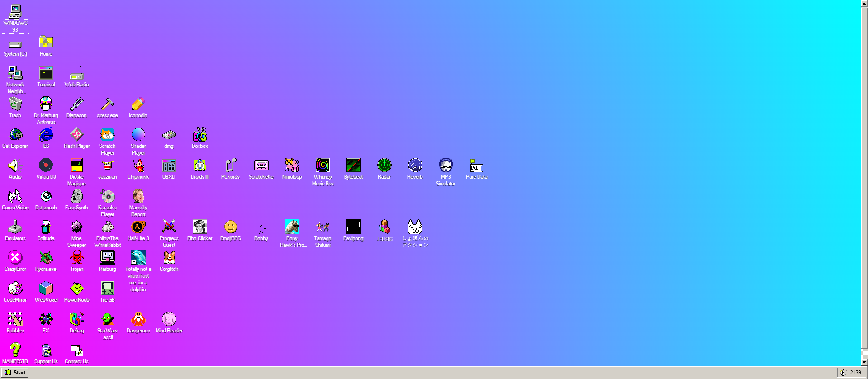Launch the Radar icon
This screenshot has height=379, width=868.
click(x=384, y=166)
